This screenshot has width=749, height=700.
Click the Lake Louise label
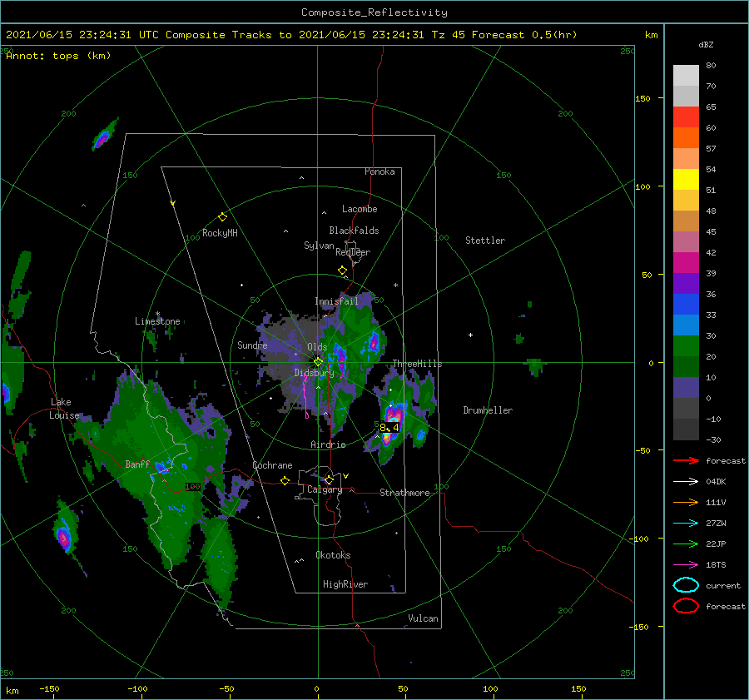[x=64, y=409]
